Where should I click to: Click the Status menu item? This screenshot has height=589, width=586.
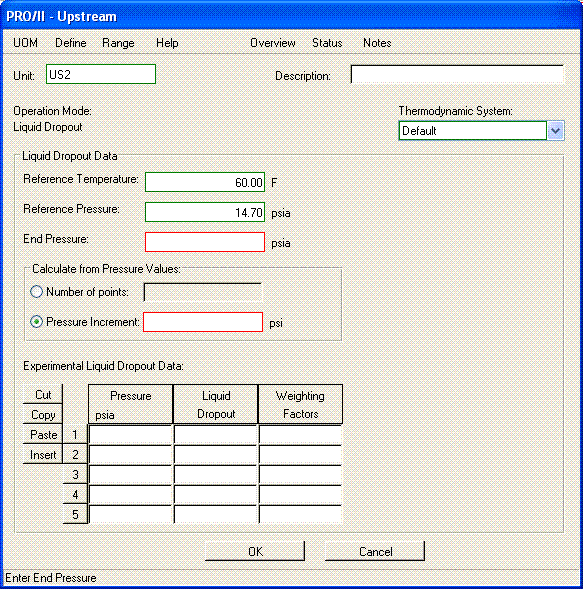(327, 43)
